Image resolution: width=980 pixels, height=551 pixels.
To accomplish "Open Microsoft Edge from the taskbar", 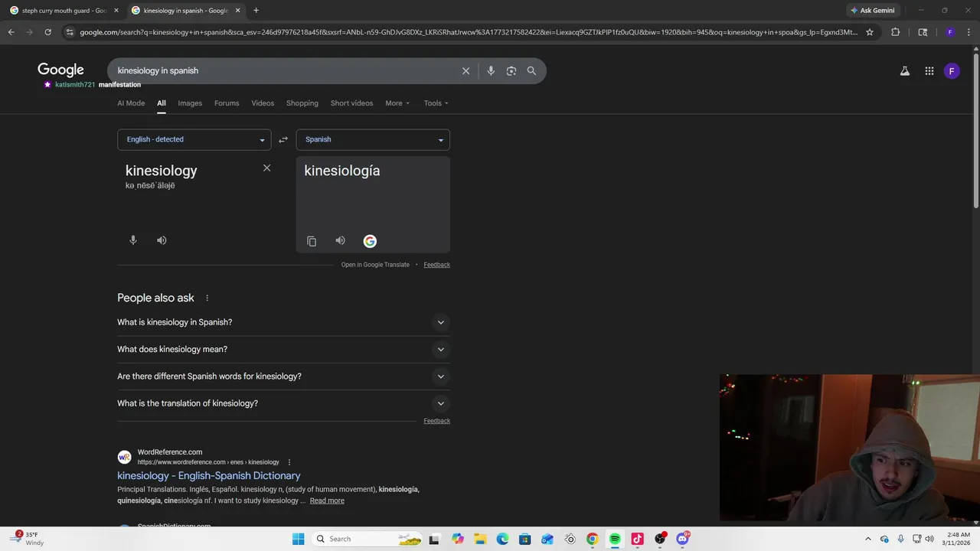I will (x=502, y=539).
